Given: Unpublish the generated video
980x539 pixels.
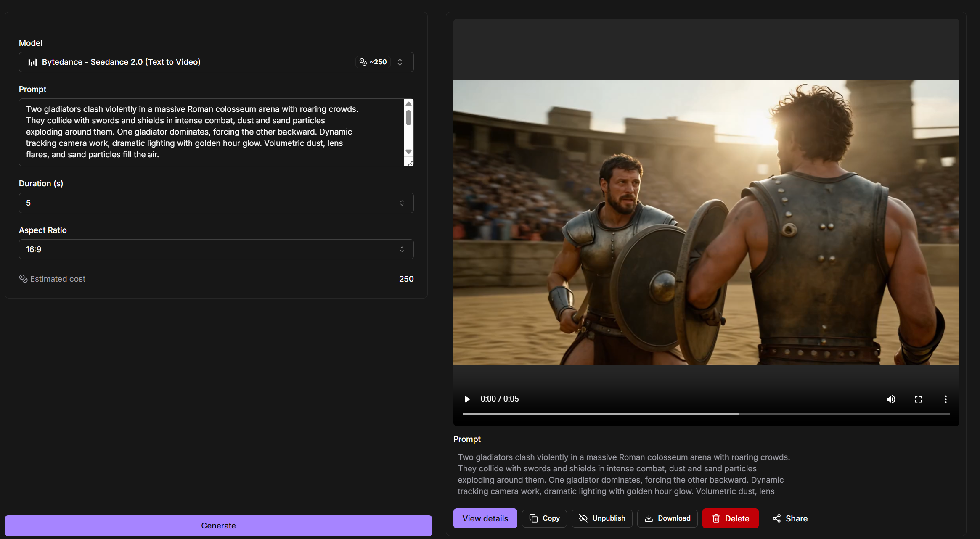Looking at the screenshot, I should point(602,518).
